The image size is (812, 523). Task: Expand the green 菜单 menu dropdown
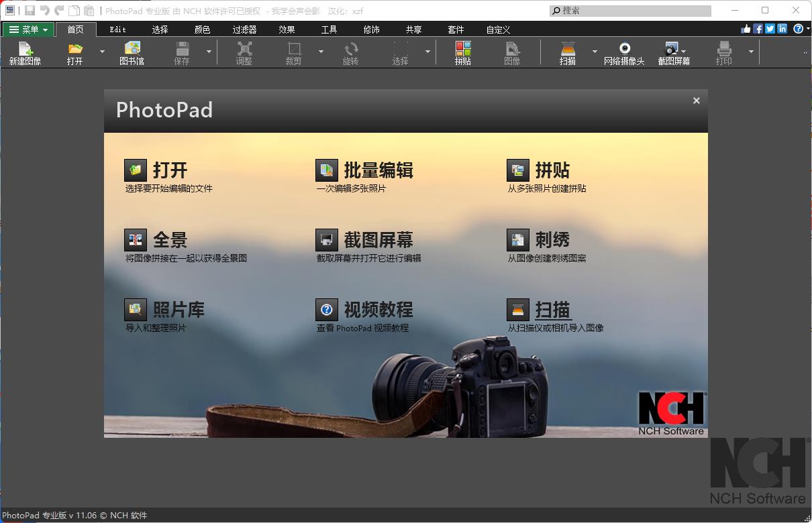tap(28, 30)
